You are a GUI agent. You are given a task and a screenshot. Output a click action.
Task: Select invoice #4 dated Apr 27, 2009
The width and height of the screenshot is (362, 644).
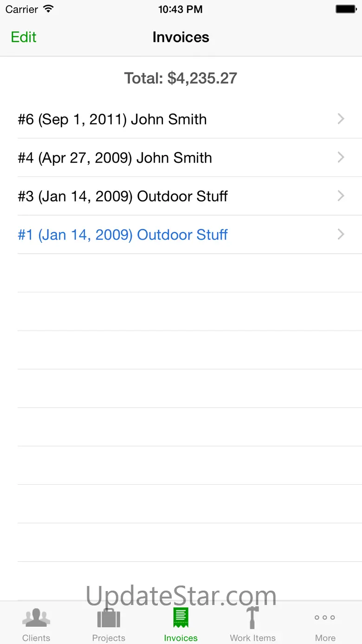pyautogui.click(x=115, y=158)
